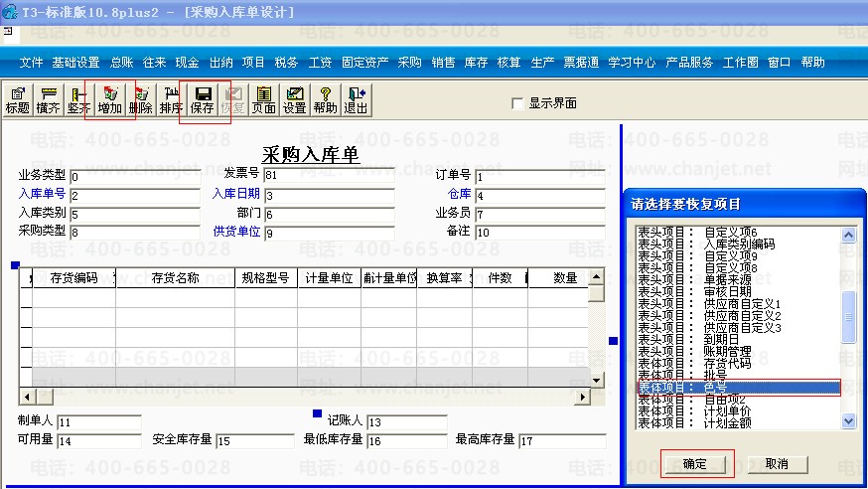Screen dimensions: 868x489
Task: Open 页面 page settings
Action: click(x=263, y=100)
